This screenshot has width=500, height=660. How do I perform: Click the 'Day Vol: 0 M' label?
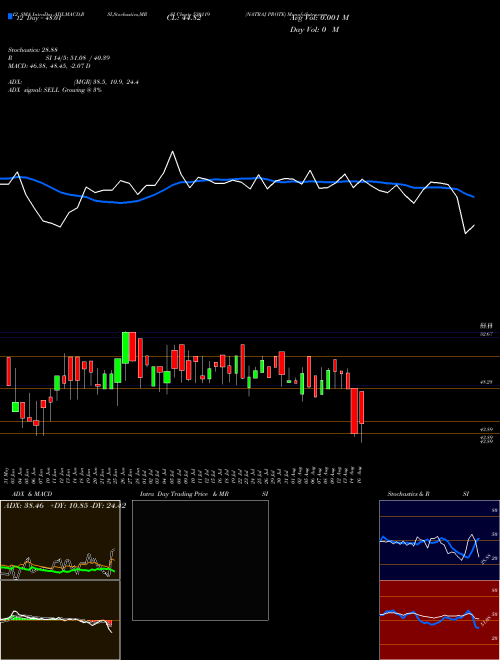click(x=314, y=29)
